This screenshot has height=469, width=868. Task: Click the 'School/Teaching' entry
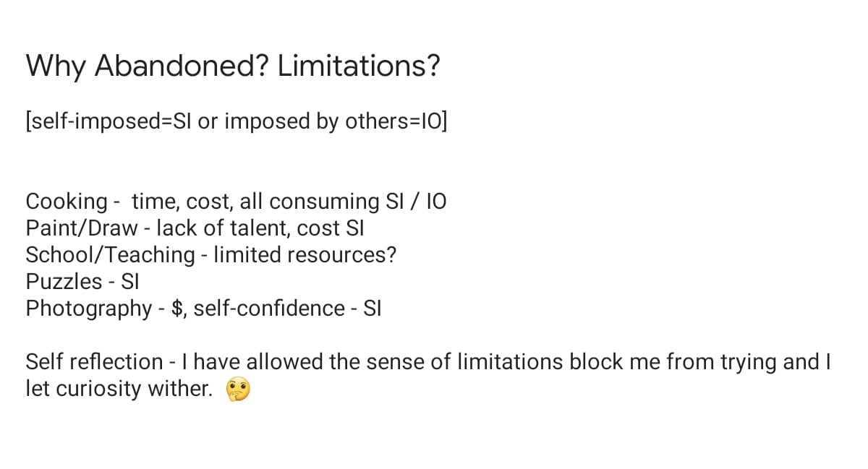[x=111, y=255]
